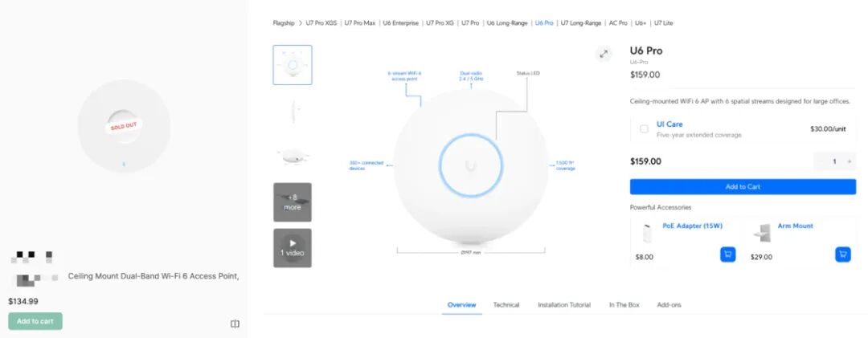868x338 pixels.
Task: Click the blue Add to Cart button
Action: [743, 187]
